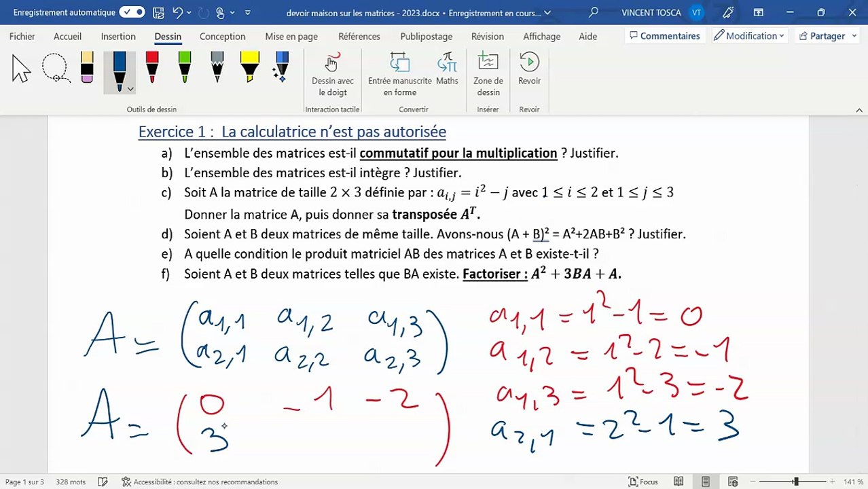Select the blue pen
The height and width of the screenshot is (489, 868).
click(120, 70)
